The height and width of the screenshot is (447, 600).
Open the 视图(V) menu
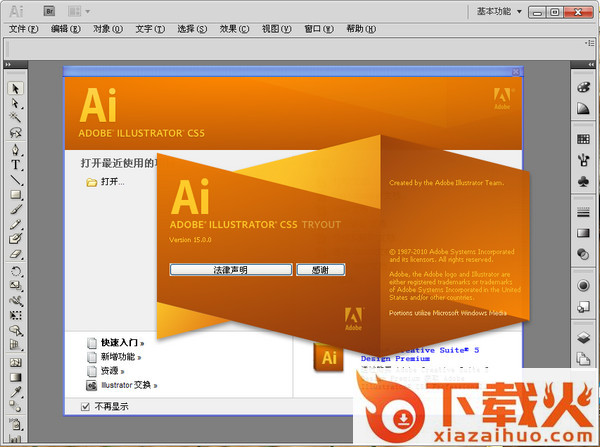pyautogui.click(x=277, y=29)
